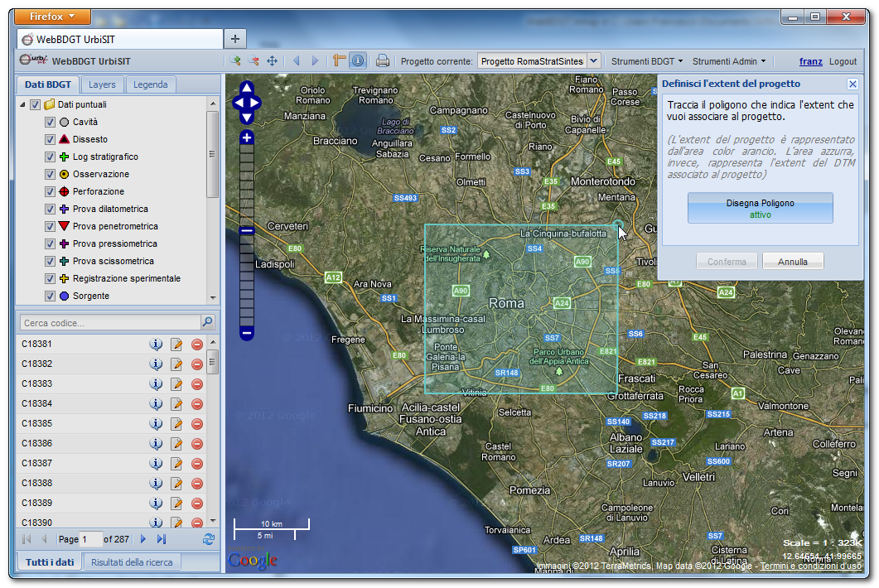Open the Strumenti BDGT menu
The image size is (879, 588).
coord(647,61)
